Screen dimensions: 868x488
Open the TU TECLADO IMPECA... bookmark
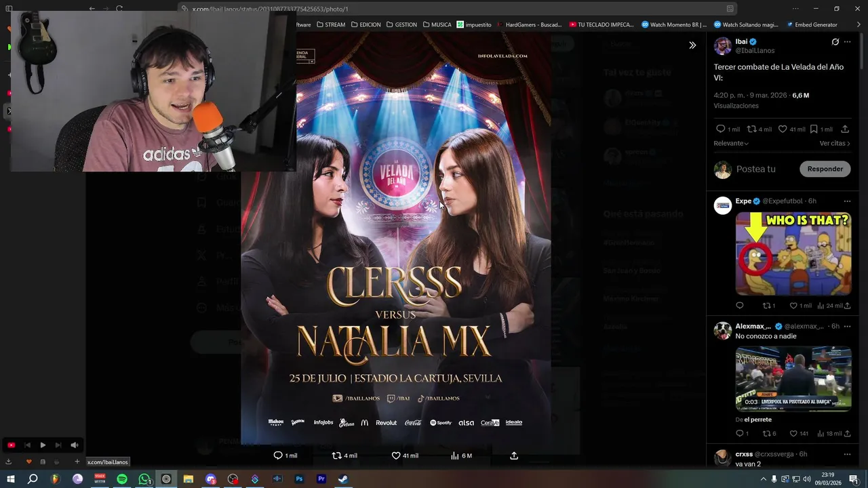point(601,24)
